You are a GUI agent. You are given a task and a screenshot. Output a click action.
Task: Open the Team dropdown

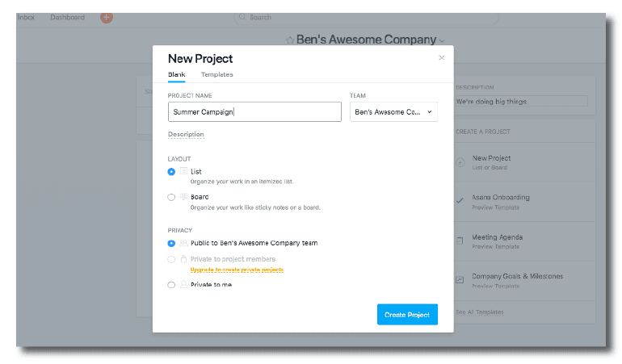click(x=393, y=111)
